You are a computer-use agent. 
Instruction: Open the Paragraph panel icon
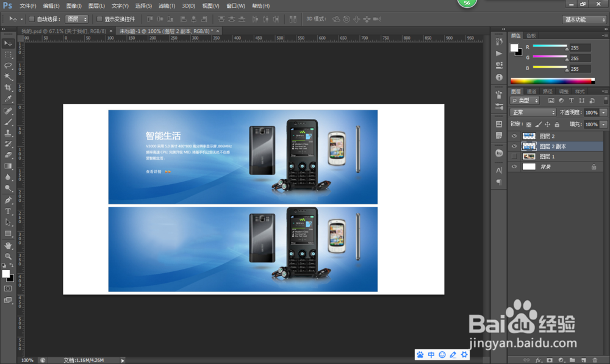click(x=499, y=182)
